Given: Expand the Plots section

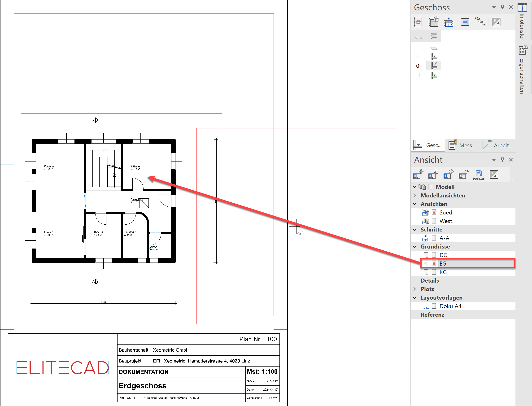Looking at the screenshot, I should pyautogui.click(x=414, y=289).
